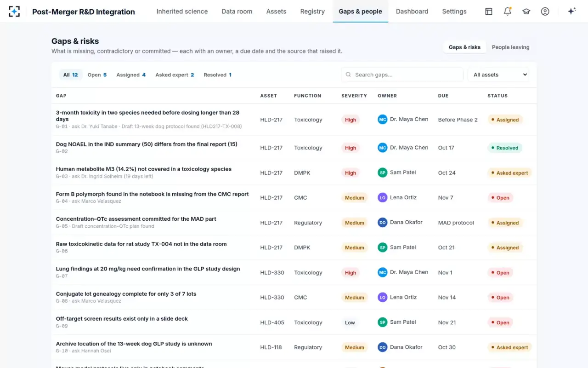Open the Dashboard tab
The width and height of the screenshot is (588, 368).
[412, 11]
